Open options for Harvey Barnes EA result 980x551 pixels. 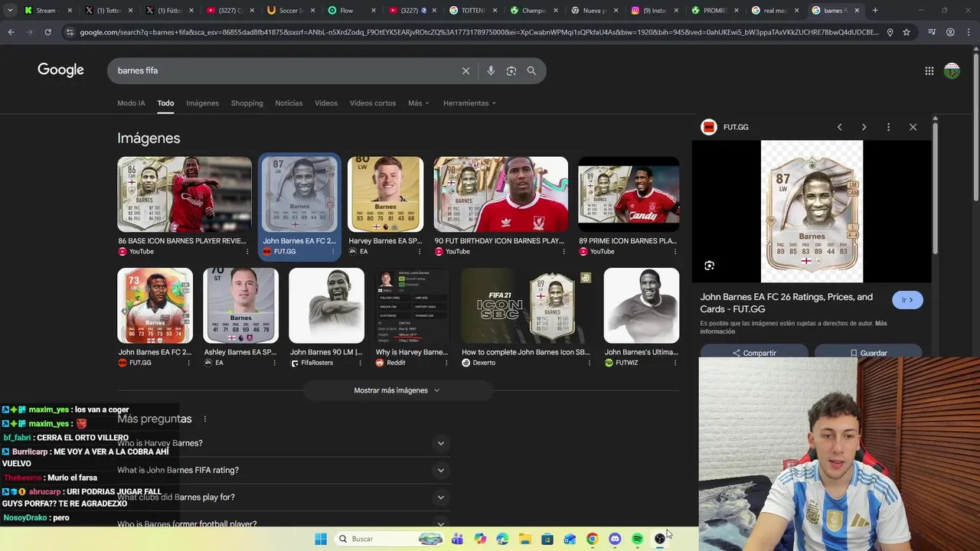[419, 252]
